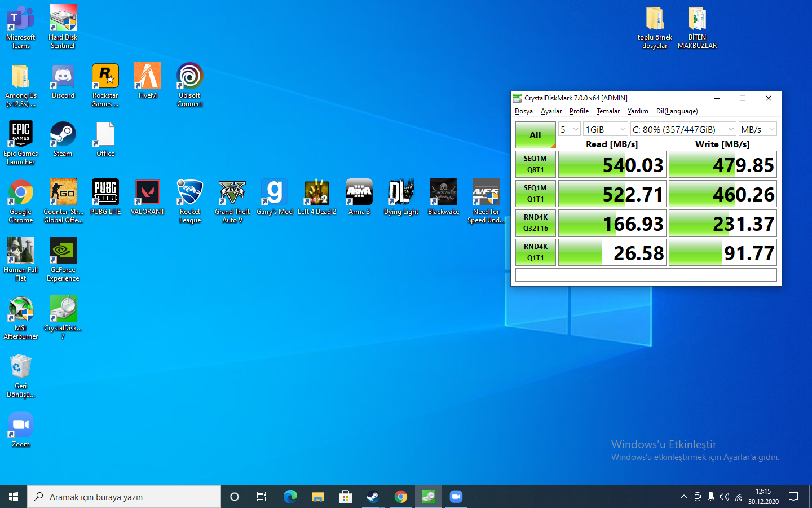Open the Temalar menu
The width and height of the screenshot is (812, 508).
[x=608, y=111]
